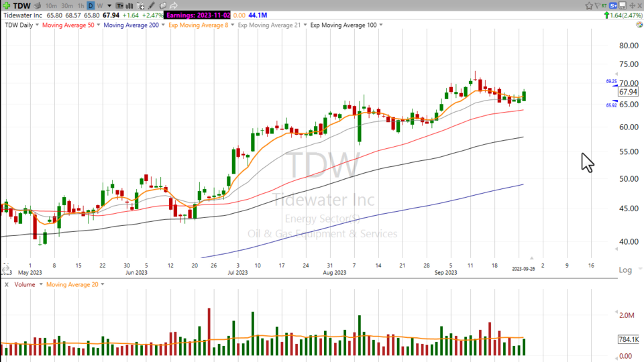644x362 pixels.
Task: Click the Exp Moving Average 100 label
Action: click(x=343, y=25)
